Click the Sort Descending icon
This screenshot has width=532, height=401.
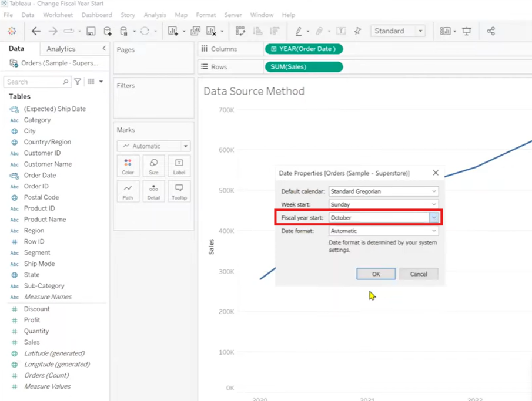point(275,31)
